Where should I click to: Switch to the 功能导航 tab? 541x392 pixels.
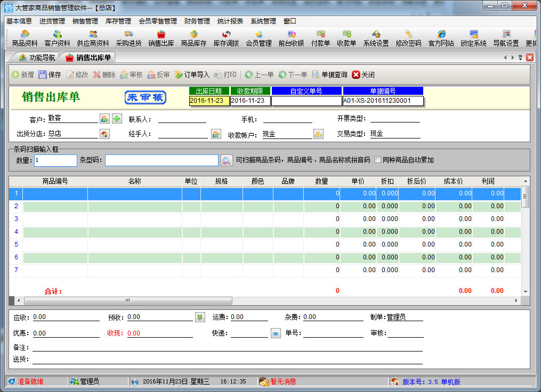tap(37, 58)
